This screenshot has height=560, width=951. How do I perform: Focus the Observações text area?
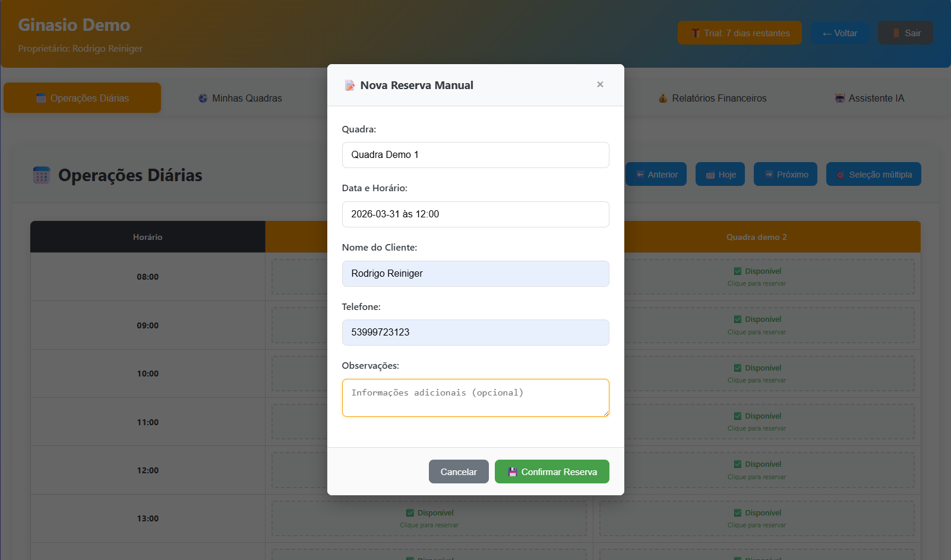click(475, 398)
